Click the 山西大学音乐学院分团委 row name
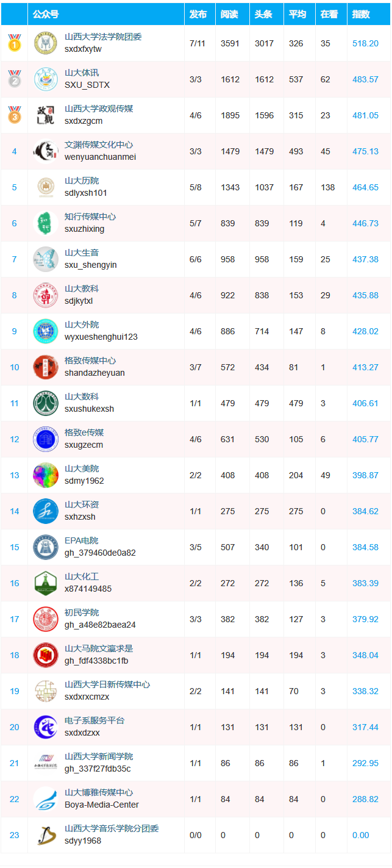This screenshot has width=392, height=868. pyautogui.click(x=112, y=829)
